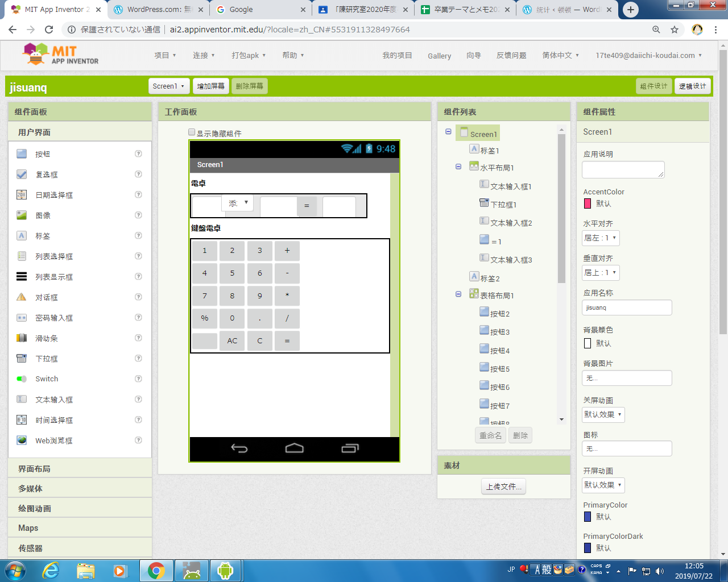Click the 上传文件 button
This screenshot has width=728, height=582.
pos(503,487)
